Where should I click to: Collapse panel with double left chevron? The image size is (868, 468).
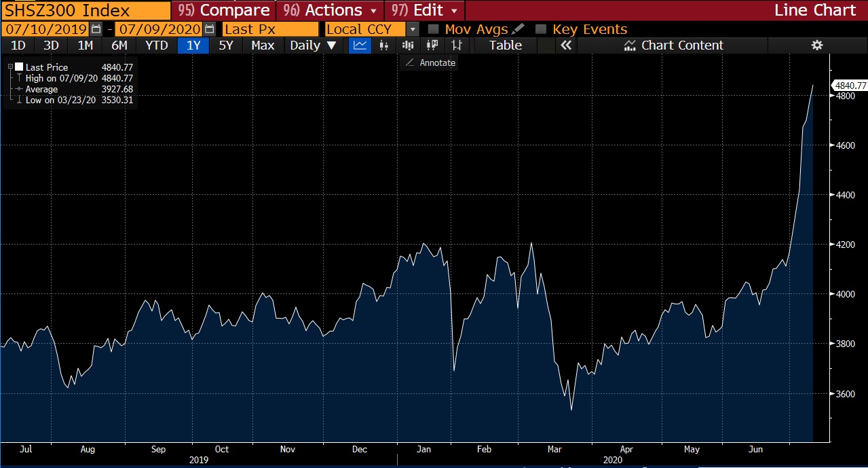[566, 46]
